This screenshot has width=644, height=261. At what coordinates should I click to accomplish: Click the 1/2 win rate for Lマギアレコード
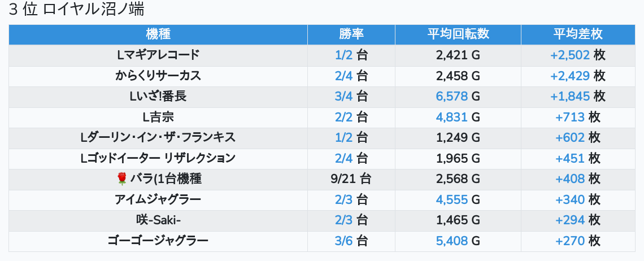pos(343,55)
